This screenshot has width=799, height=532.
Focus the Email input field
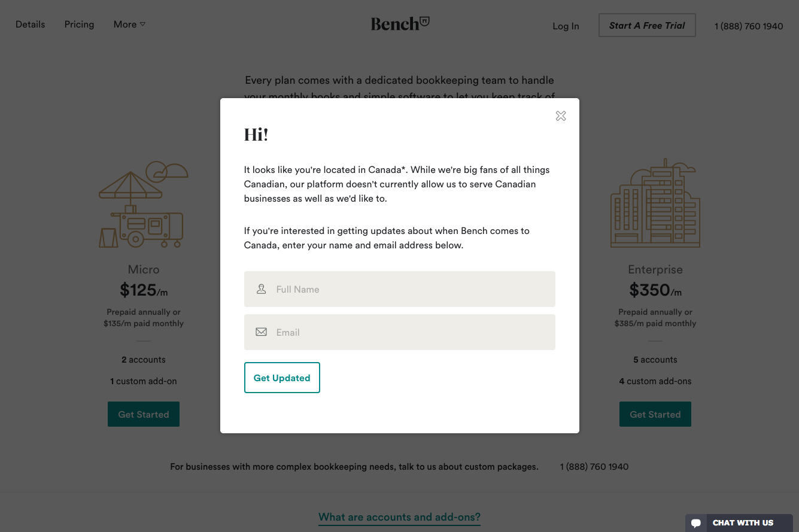(413, 332)
